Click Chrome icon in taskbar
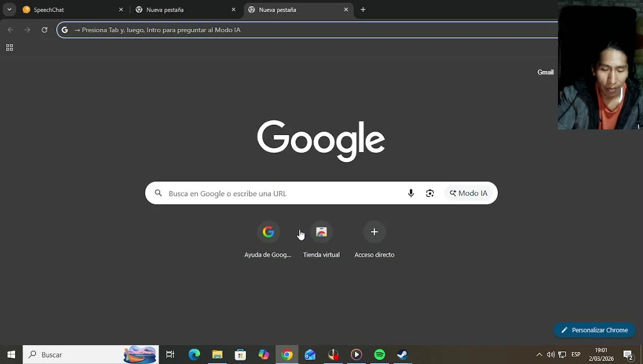The image size is (643, 364). (x=287, y=355)
